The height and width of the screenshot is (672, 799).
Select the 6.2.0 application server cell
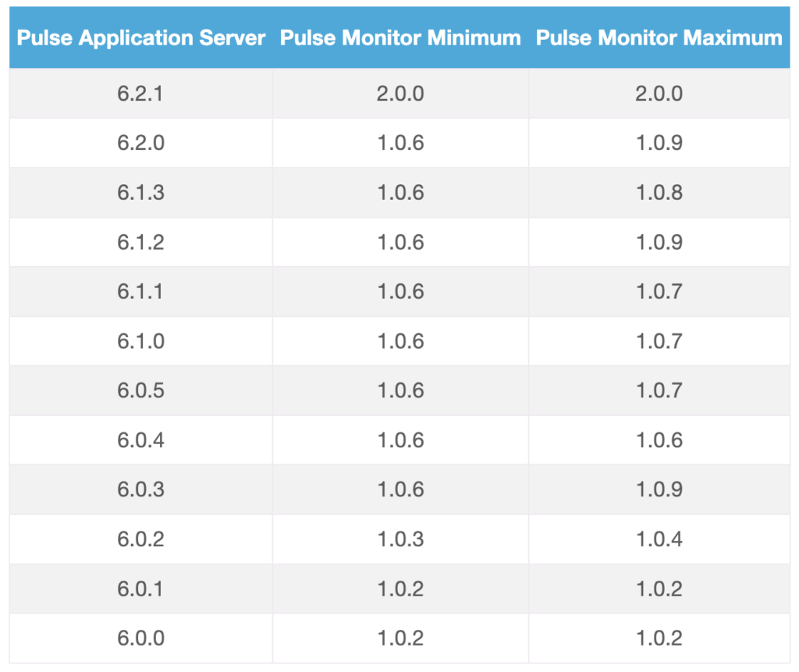141,143
